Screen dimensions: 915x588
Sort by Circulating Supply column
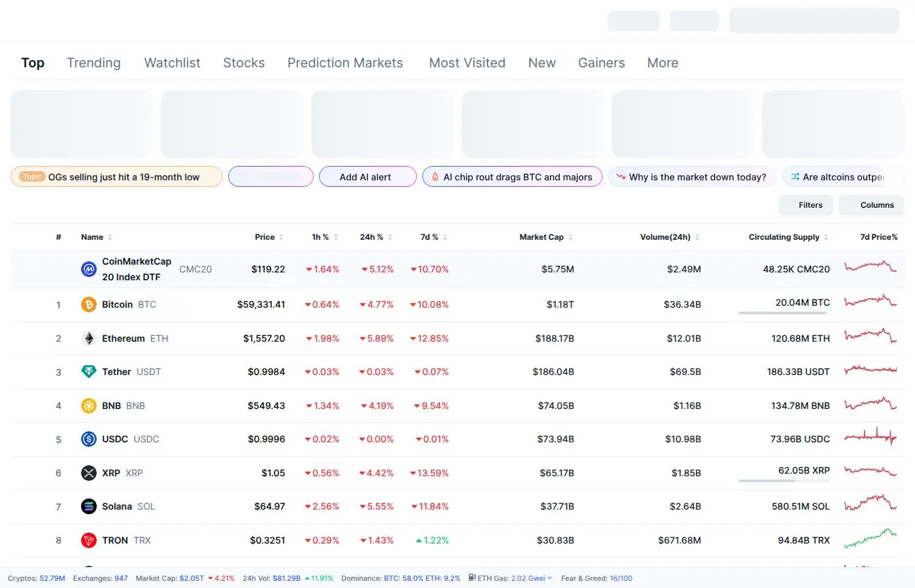click(x=789, y=237)
